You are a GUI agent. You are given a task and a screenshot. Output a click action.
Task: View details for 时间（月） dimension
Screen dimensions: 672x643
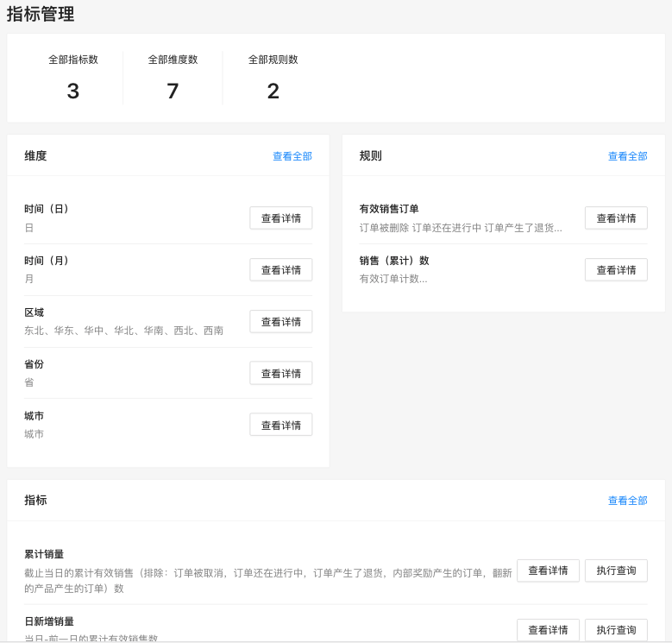[280, 270]
